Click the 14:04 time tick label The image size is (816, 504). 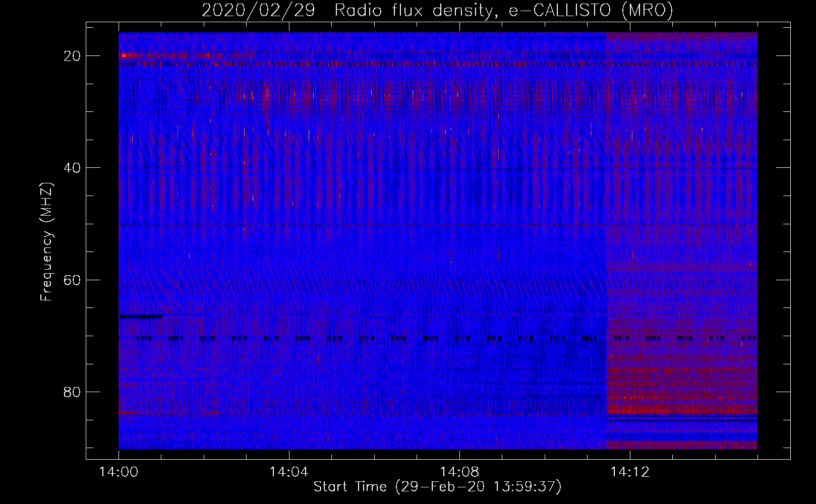pos(288,472)
